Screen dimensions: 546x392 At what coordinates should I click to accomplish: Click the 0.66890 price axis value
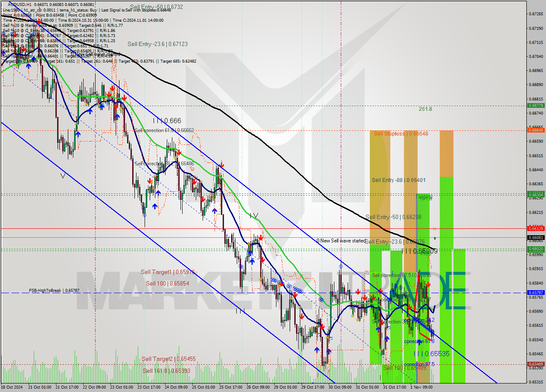tap(536, 85)
